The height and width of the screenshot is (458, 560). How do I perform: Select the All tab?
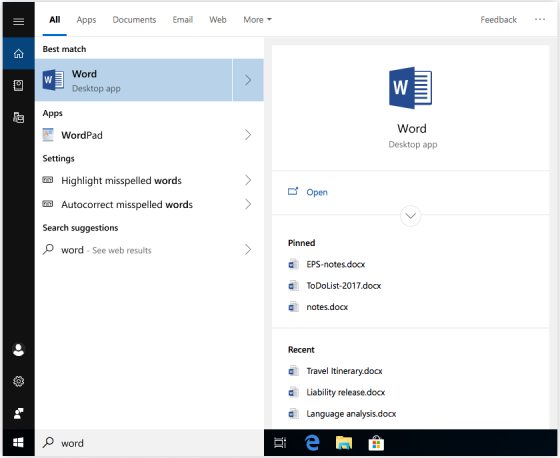tap(55, 20)
